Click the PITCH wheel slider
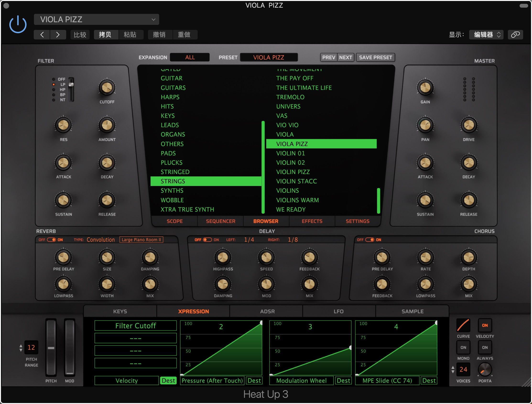This screenshot has width=532, height=404. coord(51,348)
